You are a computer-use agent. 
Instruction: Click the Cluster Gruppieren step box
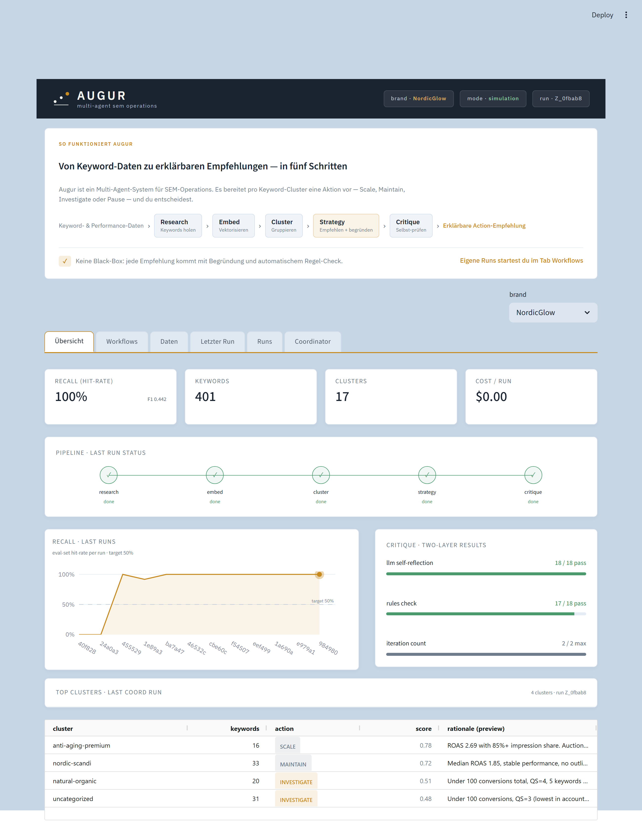(283, 225)
